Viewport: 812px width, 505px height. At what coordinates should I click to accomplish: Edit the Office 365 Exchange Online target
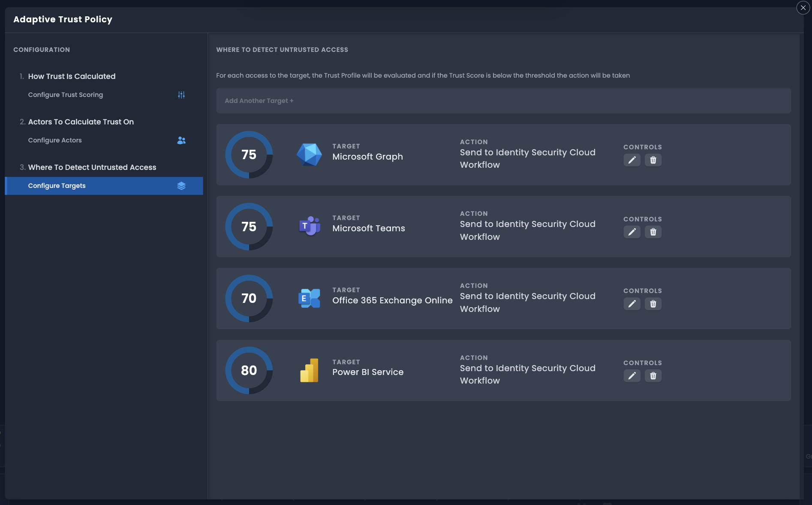[632, 304]
